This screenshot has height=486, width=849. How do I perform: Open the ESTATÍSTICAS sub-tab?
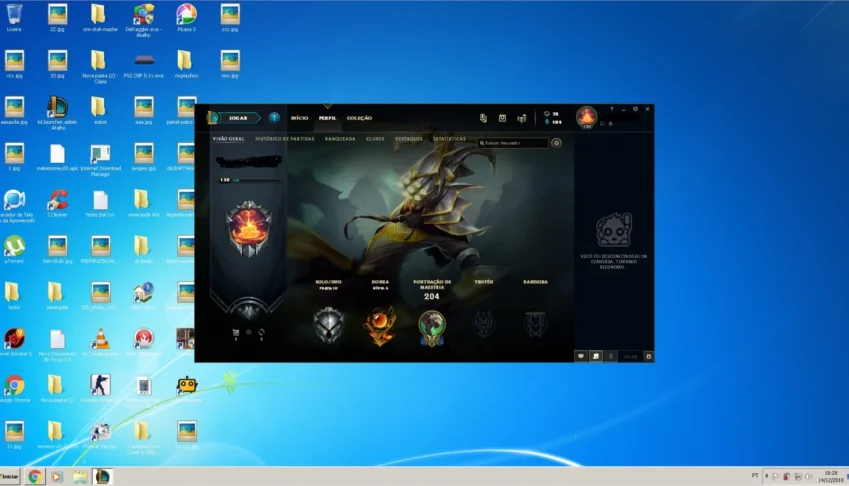449,139
